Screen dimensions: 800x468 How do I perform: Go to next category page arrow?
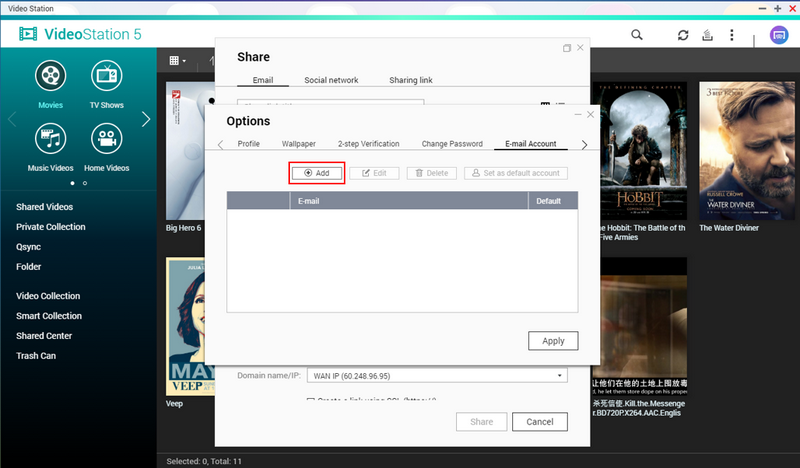146,119
